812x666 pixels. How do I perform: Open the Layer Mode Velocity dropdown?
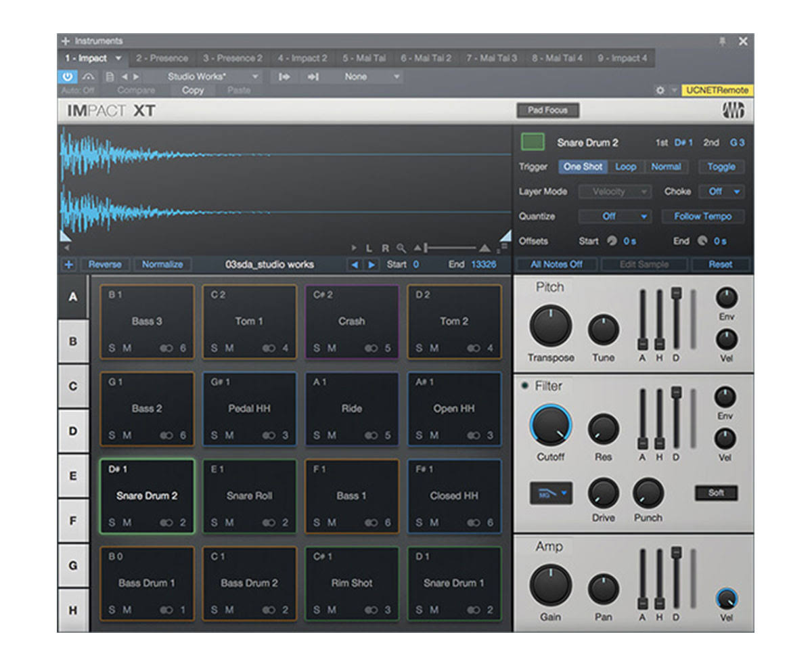(615, 192)
